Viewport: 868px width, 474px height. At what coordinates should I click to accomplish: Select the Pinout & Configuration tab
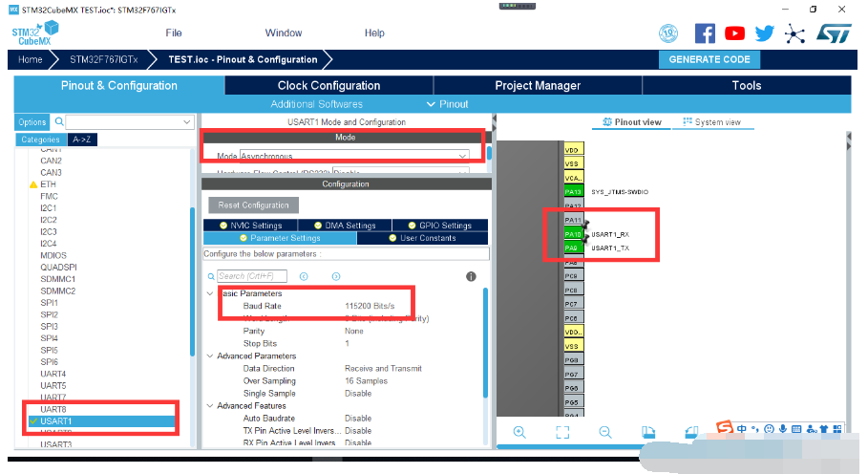[119, 85]
